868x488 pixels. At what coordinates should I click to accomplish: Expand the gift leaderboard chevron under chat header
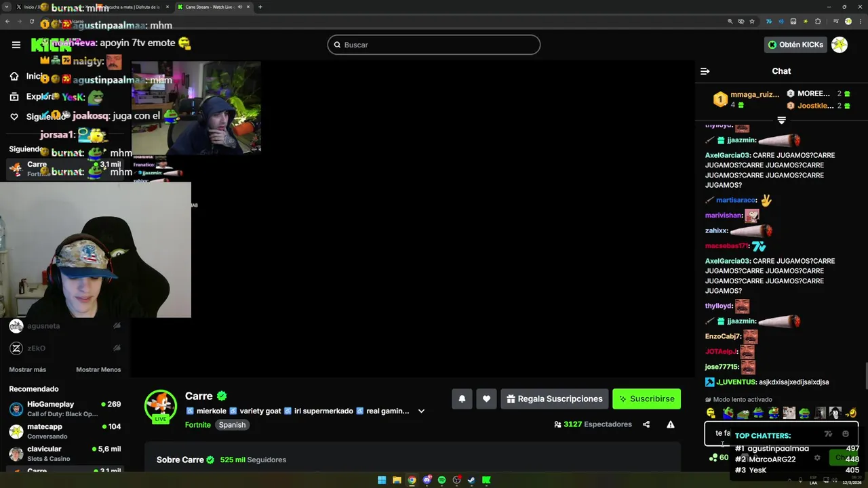pyautogui.click(x=781, y=120)
